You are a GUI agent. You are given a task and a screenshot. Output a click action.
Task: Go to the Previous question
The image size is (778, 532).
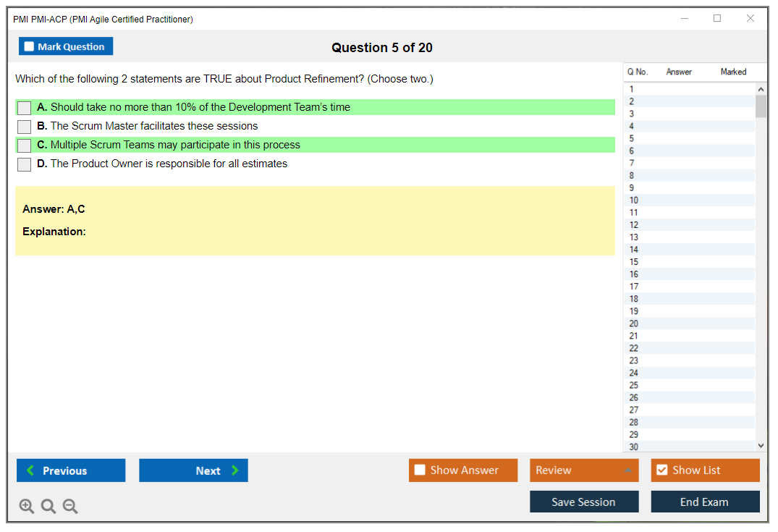point(71,470)
